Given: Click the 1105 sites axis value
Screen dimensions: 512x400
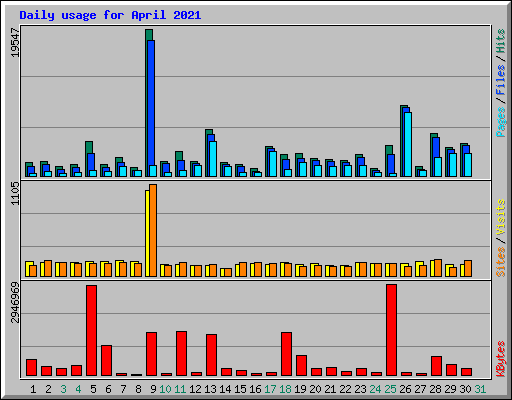Looking at the screenshot, I should click(15, 193).
